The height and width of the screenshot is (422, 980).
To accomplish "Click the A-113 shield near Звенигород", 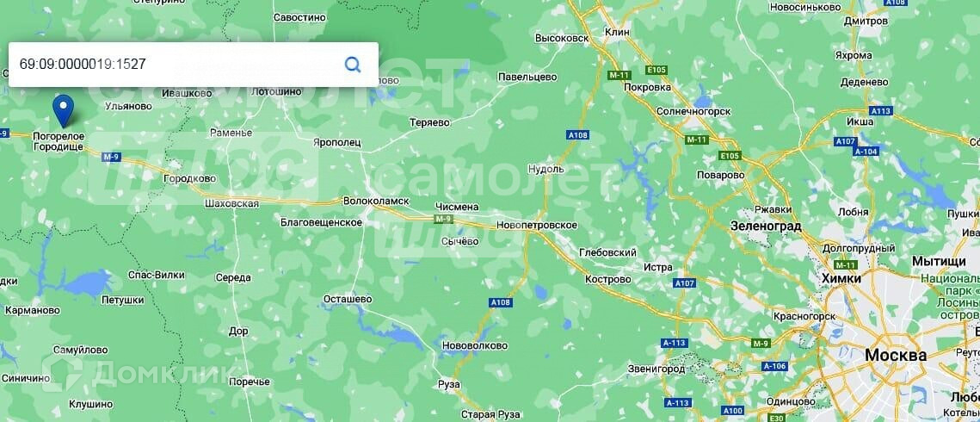I will tap(675, 343).
